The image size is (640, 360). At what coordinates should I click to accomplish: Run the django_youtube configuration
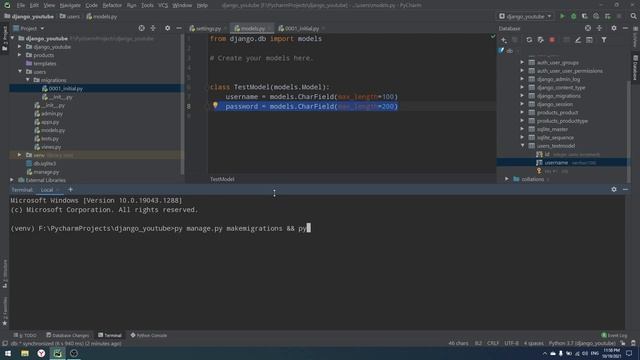click(x=562, y=16)
